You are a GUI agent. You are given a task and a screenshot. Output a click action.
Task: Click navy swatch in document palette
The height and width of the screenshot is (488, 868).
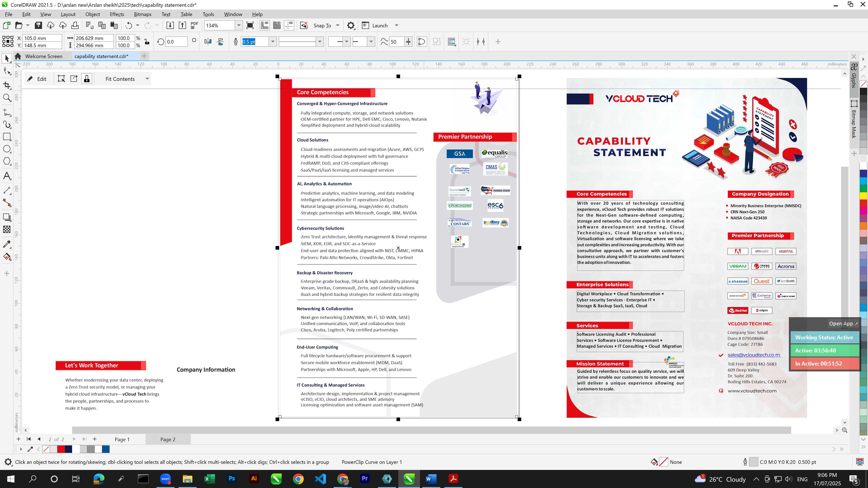(68, 449)
